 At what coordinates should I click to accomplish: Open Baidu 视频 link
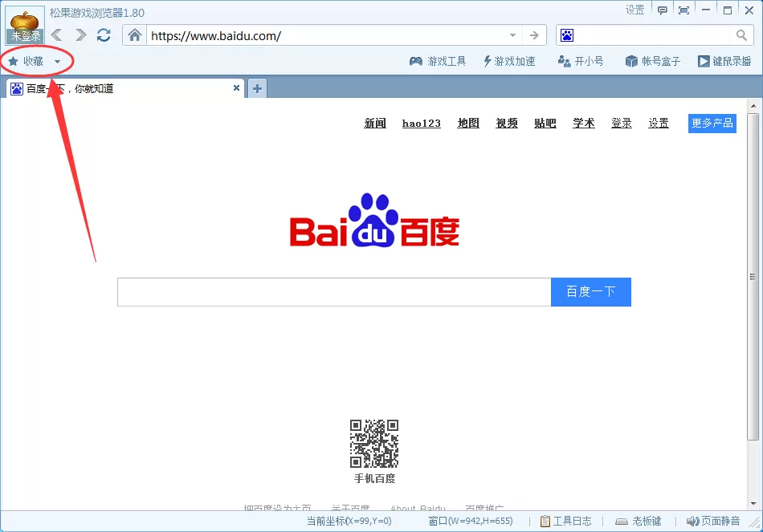coord(507,124)
